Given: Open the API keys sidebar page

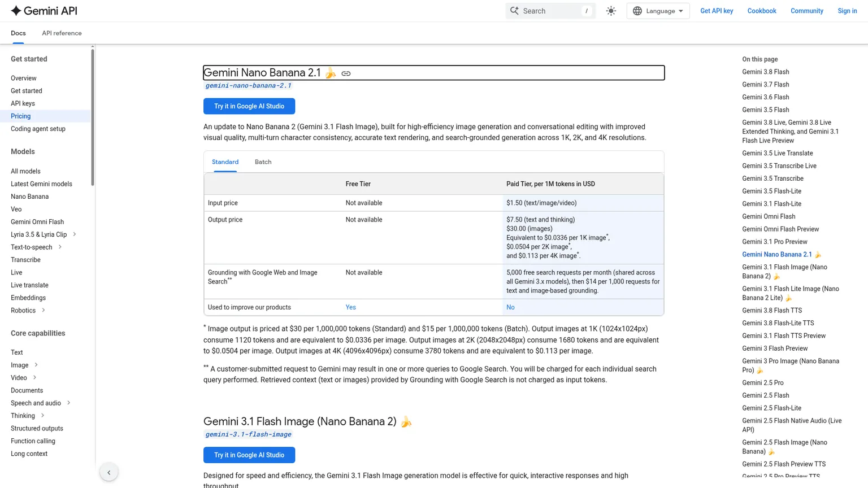Looking at the screenshot, I should (x=23, y=103).
